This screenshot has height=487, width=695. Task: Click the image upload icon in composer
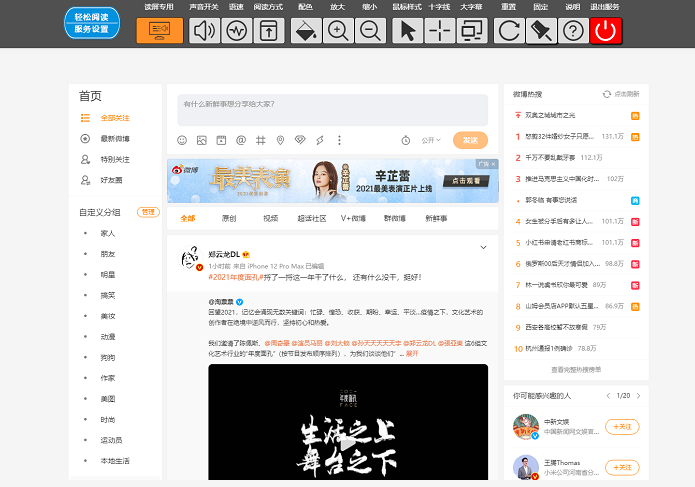[x=202, y=140]
